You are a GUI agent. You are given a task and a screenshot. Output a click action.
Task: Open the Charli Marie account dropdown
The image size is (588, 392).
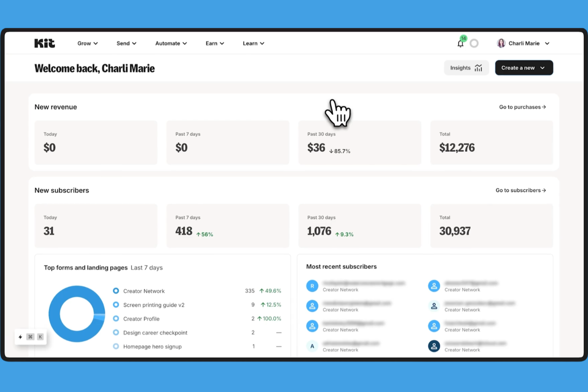click(x=524, y=43)
